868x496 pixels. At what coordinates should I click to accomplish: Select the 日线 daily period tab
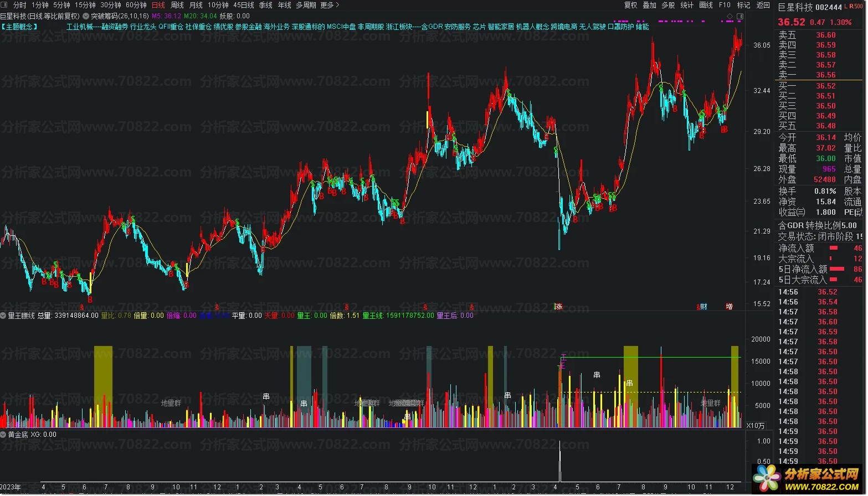coord(158,5)
